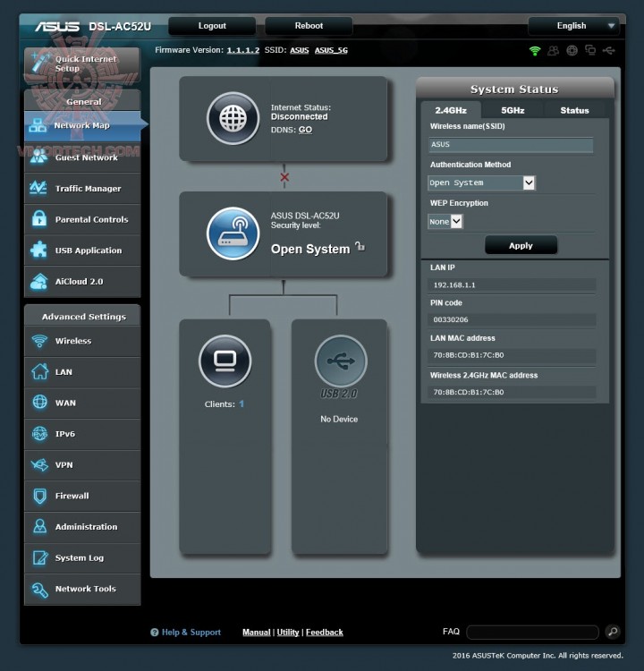644x671 pixels.
Task: Open the Parental Controls menu item
Action: [82, 219]
